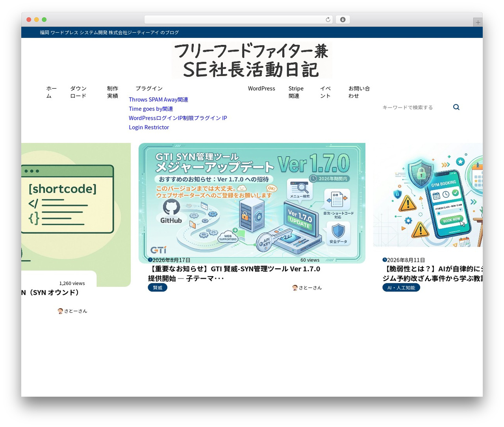This screenshot has width=504, height=427.
Task: Click clock icon beside 2026年8月17日
Action: (x=150, y=260)
